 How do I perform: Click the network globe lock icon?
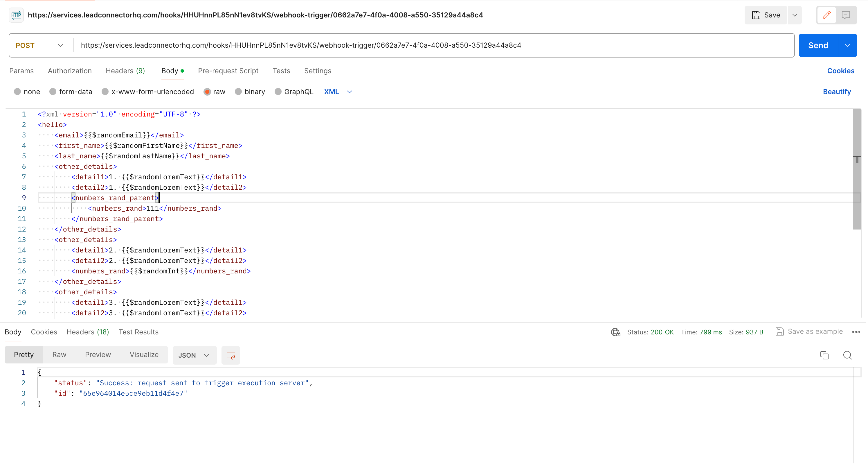615,332
